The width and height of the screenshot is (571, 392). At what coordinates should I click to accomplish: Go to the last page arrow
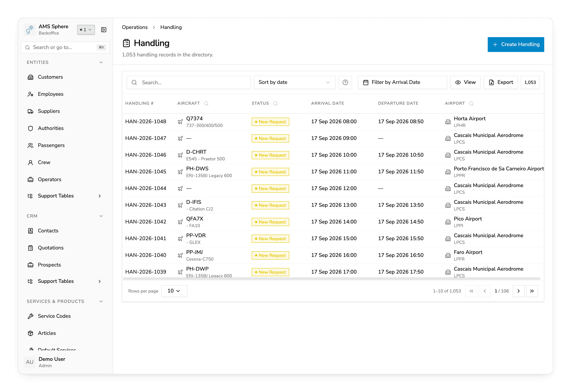click(x=532, y=291)
